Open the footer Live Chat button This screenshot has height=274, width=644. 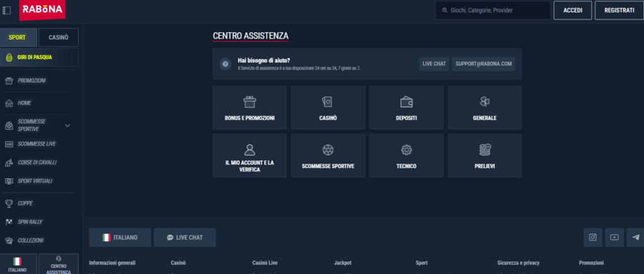(x=185, y=237)
